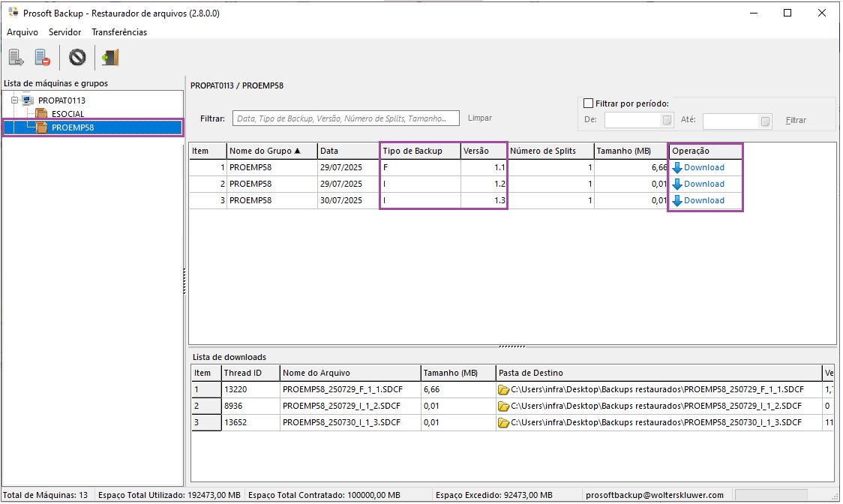Click the Data column header

coord(349,151)
